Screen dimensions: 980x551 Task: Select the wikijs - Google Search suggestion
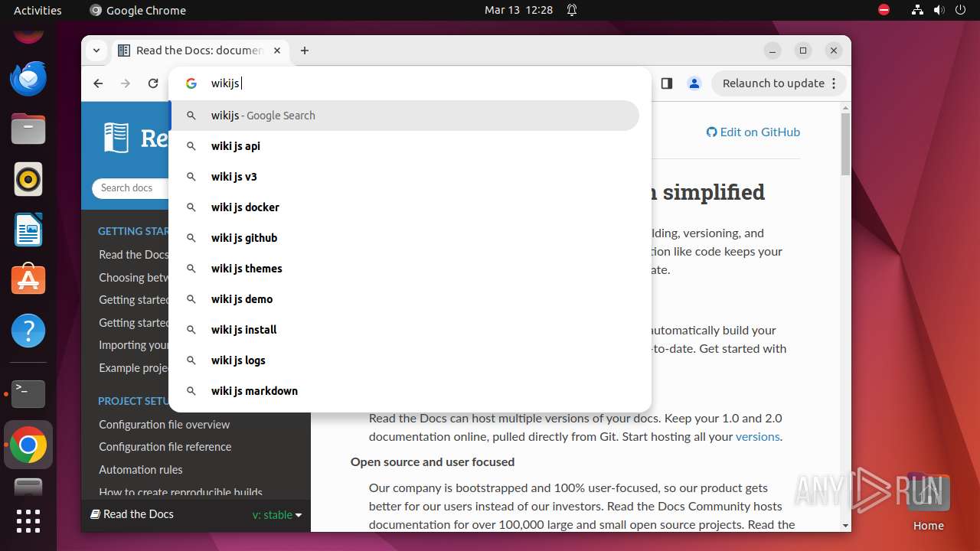pyautogui.click(x=404, y=116)
